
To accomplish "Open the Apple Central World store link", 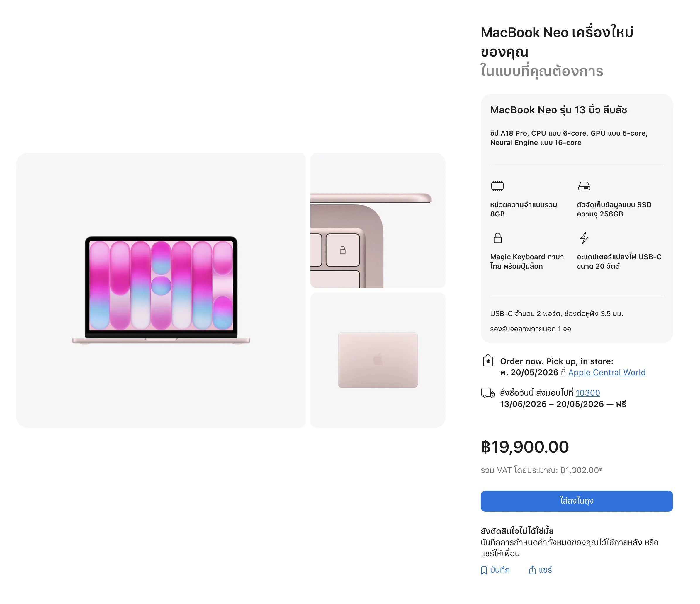I will (606, 372).
